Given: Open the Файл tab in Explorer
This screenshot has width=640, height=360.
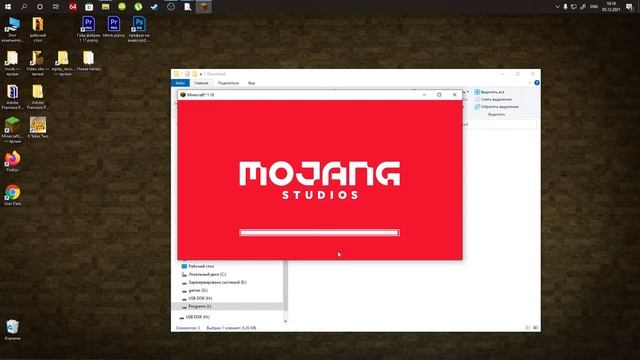Looking at the screenshot, I should pyautogui.click(x=180, y=83).
